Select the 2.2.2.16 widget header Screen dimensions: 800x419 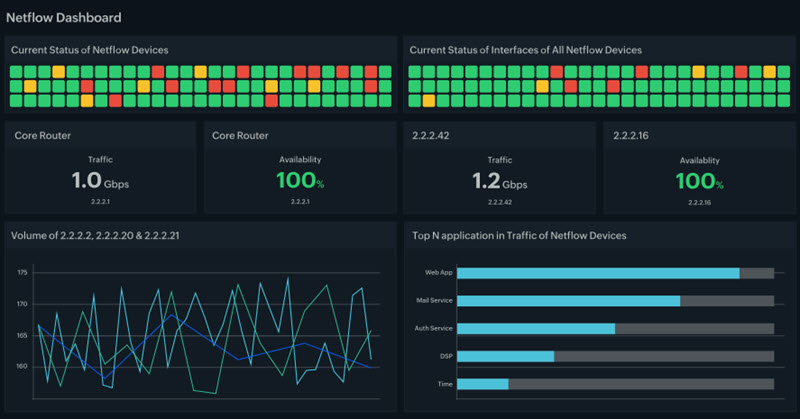click(631, 136)
